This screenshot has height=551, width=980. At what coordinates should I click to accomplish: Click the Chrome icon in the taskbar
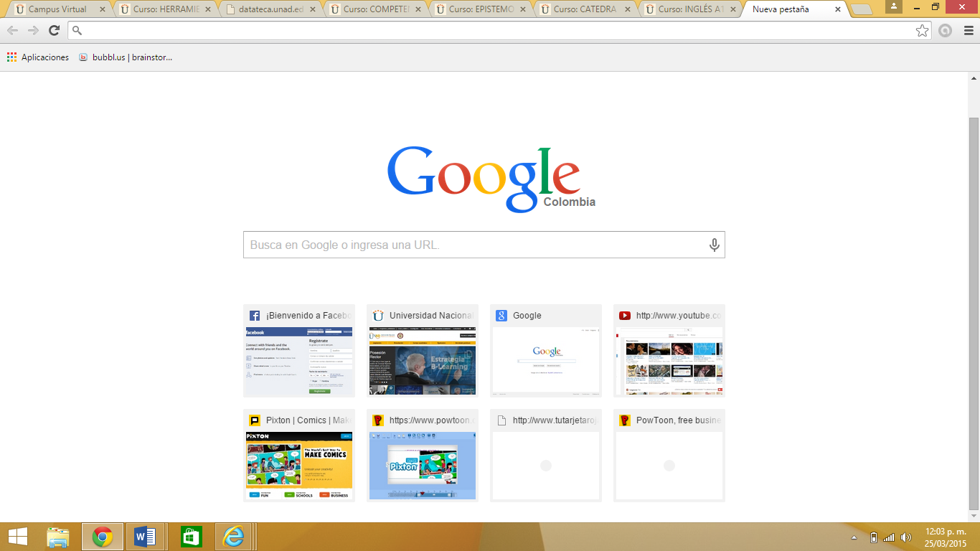click(103, 537)
